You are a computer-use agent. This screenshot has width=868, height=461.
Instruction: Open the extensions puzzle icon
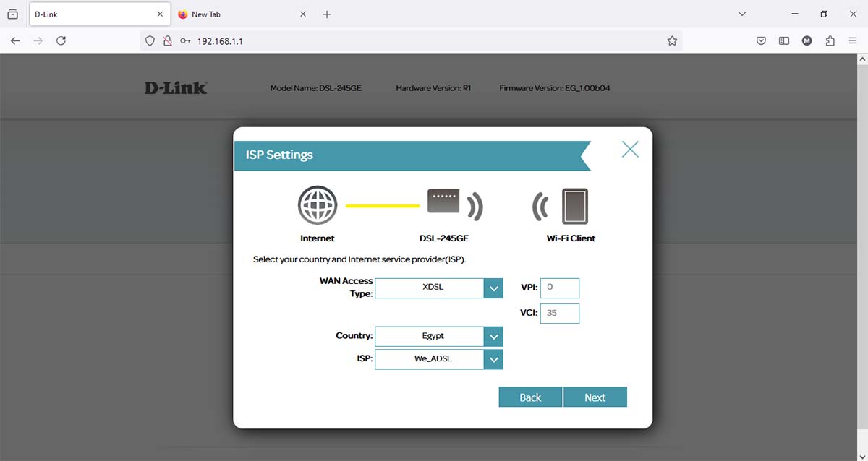tap(830, 41)
